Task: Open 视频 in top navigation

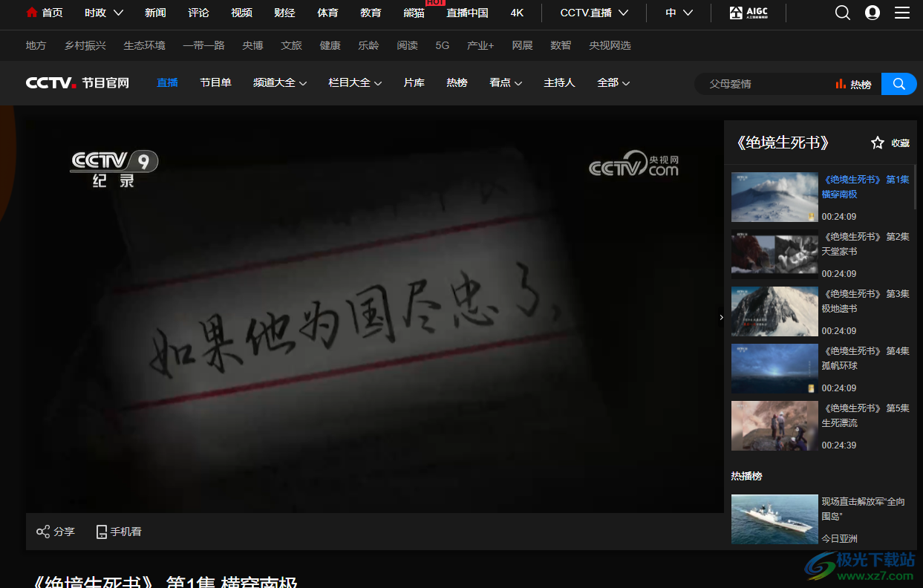Action: 241,13
